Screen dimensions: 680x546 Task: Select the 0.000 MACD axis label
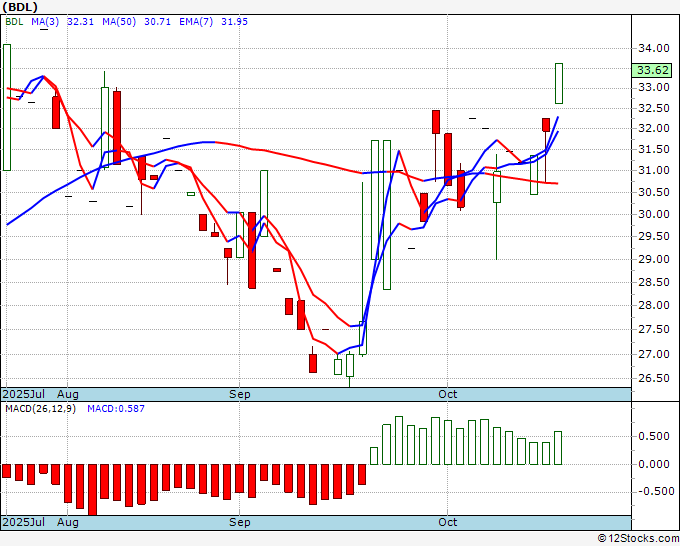[x=654, y=464]
